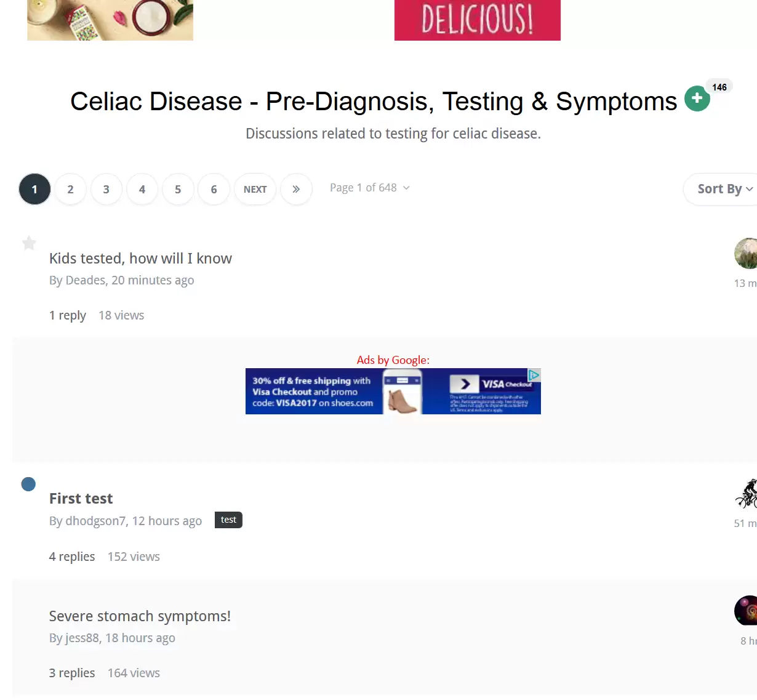Screen dimensions: 757x700
Task: Open 'Severe stomach symptoms!' topic
Action: tap(140, 616)
